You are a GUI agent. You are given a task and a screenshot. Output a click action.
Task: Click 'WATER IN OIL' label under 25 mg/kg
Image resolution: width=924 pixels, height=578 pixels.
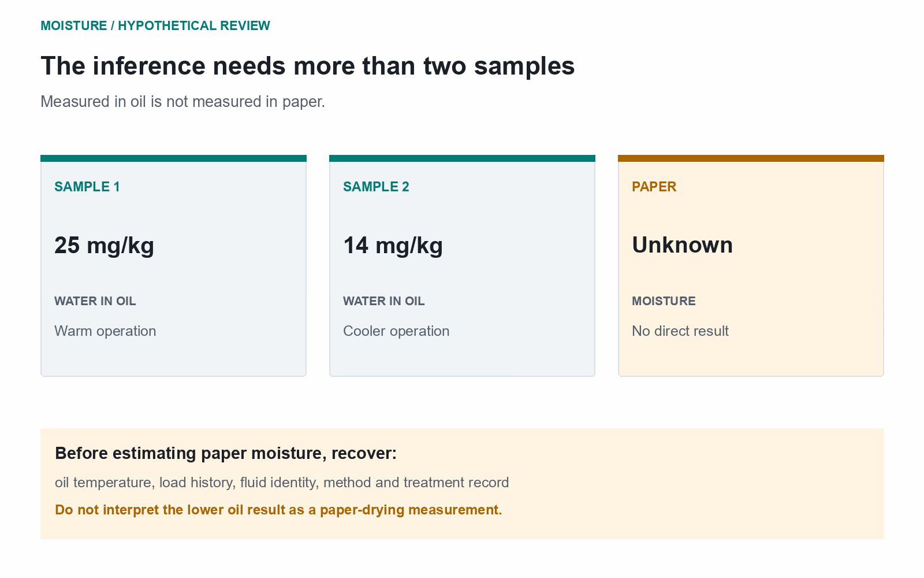pyautogui.click(x=95, y=301)
